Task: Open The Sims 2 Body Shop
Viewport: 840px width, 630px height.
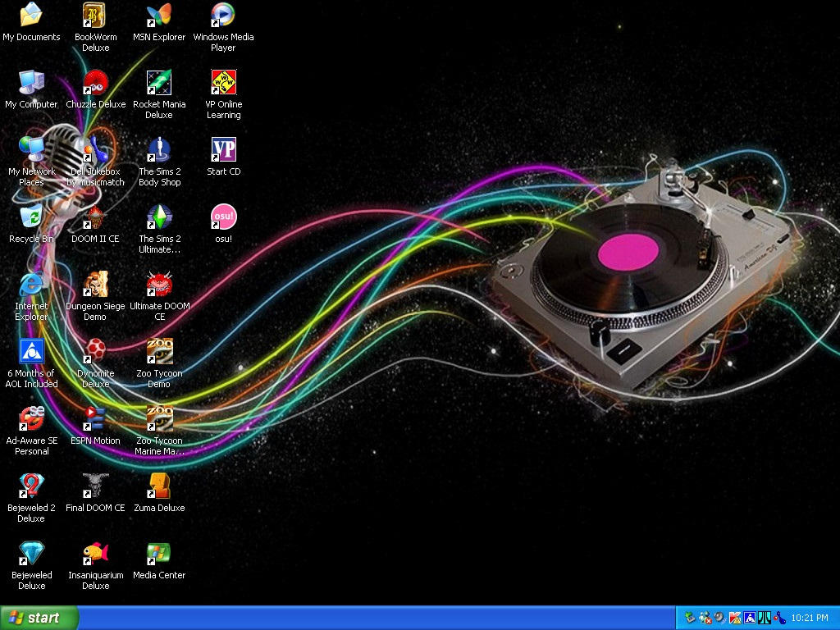Action: coord(159,153)
